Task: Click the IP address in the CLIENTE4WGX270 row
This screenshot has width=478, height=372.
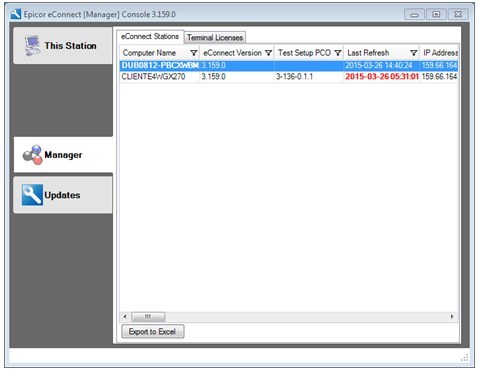Action: coord(439,77)
